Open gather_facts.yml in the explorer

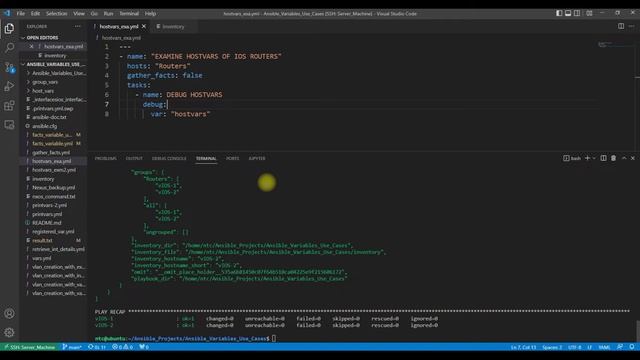pos(53,153)
